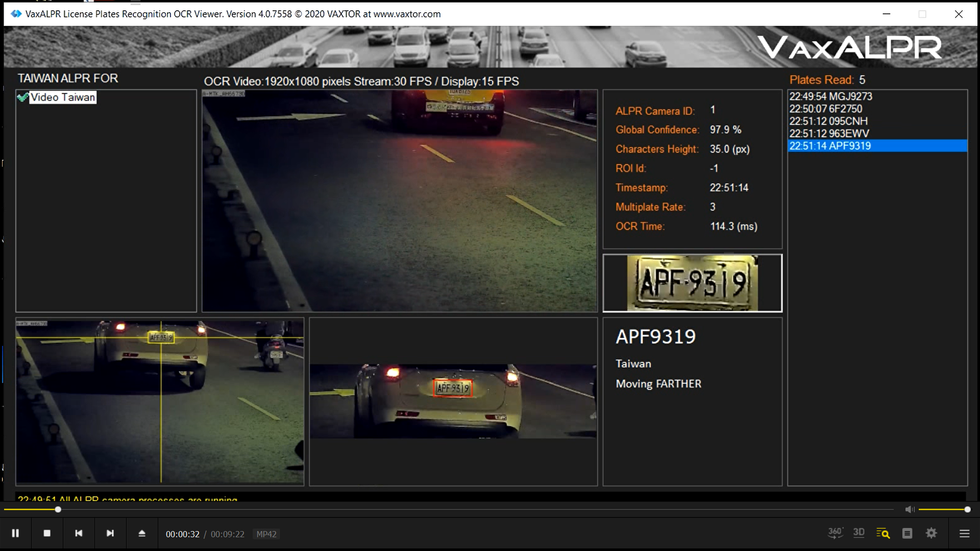The height and width of the screenshot is (551, 980).
Task: Click the red-boxed plate vehicle image
Action: point(453,401)
